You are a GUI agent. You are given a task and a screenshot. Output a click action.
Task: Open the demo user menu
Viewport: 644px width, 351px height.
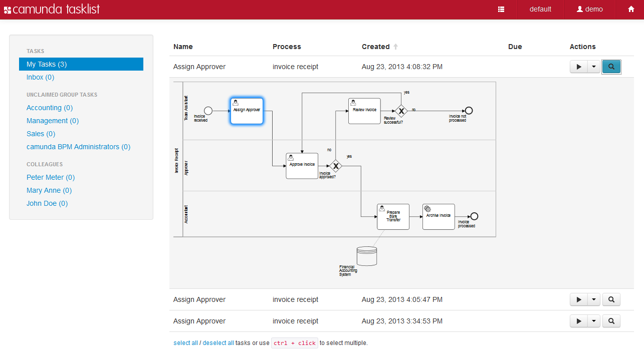point(590,10)
